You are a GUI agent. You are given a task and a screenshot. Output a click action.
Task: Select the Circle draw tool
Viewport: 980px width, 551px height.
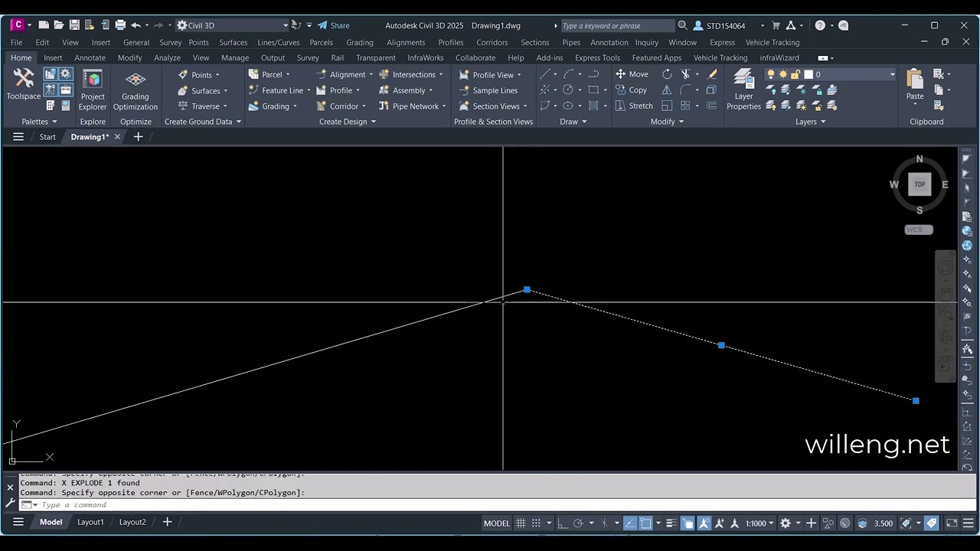pyautogui.click(x=568, y=90)
